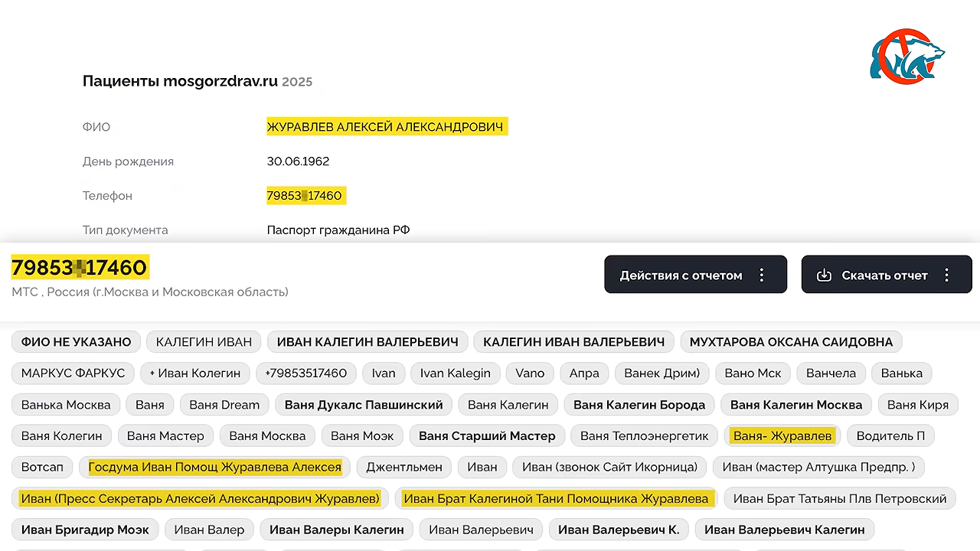Click the Ваня Мастер tag
This screenshot has width=980, height=551.
click(x=165, y=436)
